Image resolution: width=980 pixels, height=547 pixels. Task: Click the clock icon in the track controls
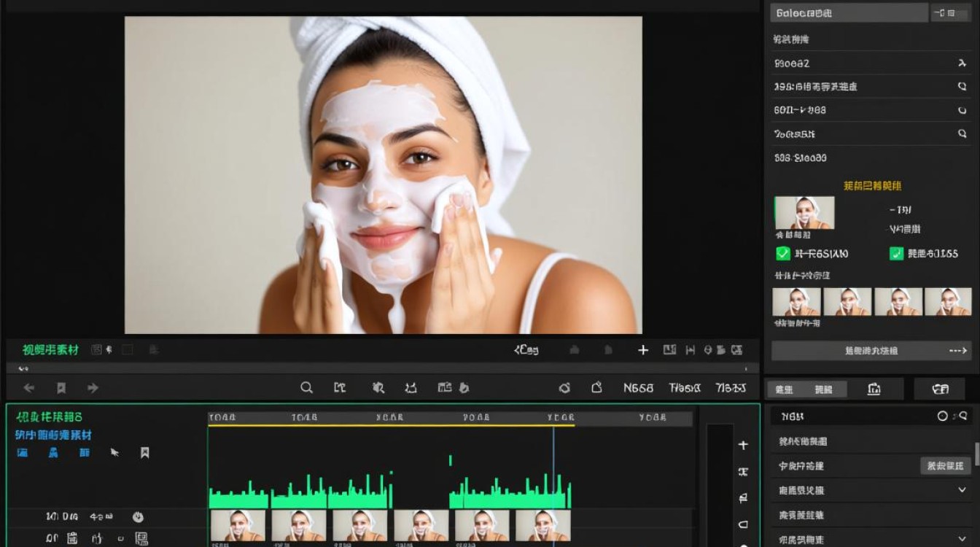[x=138, y=517]
